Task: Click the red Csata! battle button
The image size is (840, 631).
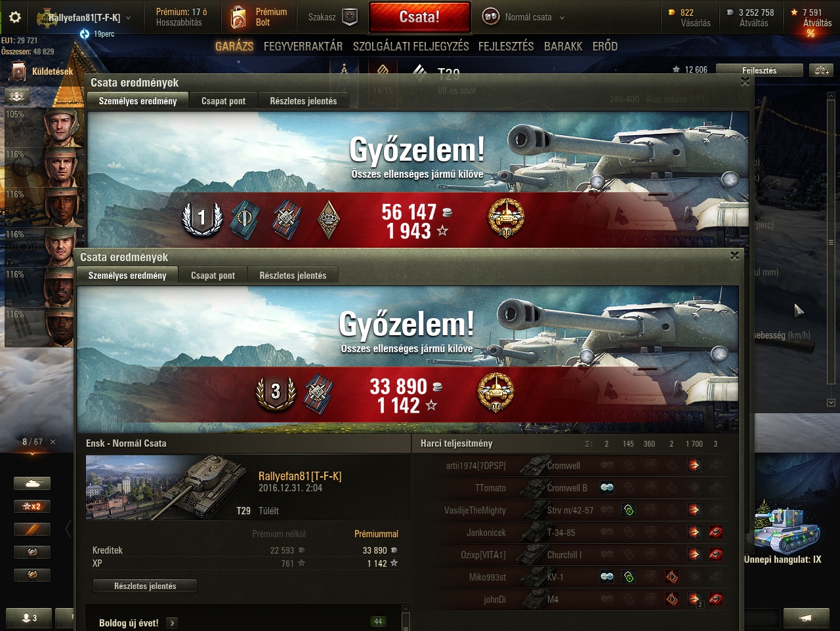Action: (x=420, y=17)
